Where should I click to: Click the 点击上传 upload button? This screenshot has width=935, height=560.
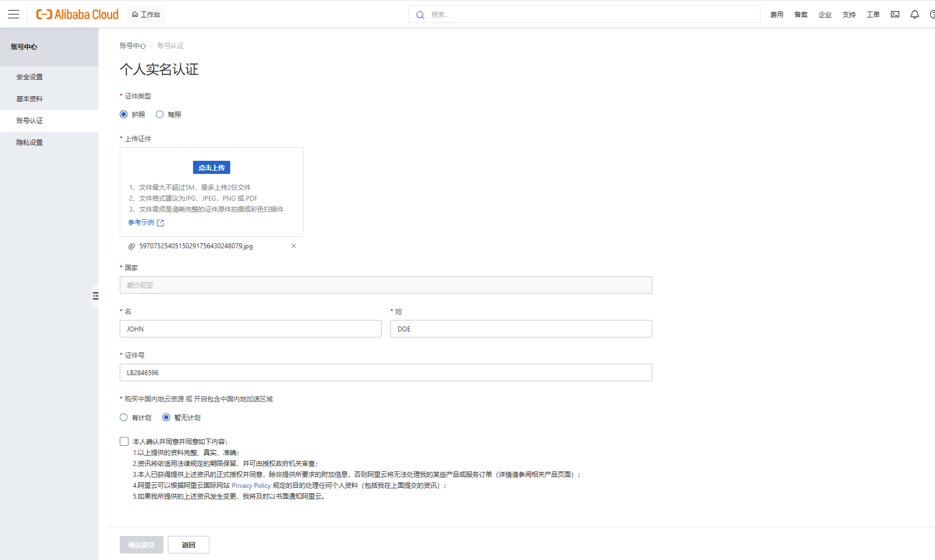211,167
